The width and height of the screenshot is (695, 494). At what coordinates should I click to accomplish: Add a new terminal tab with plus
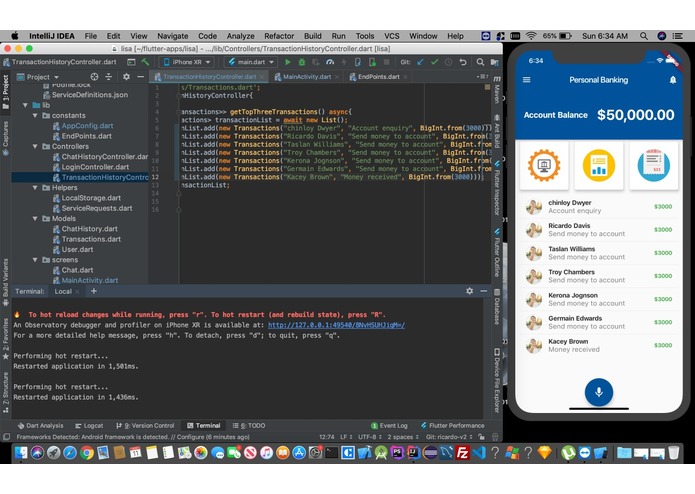pyautogui.click(x=94, y=291)
